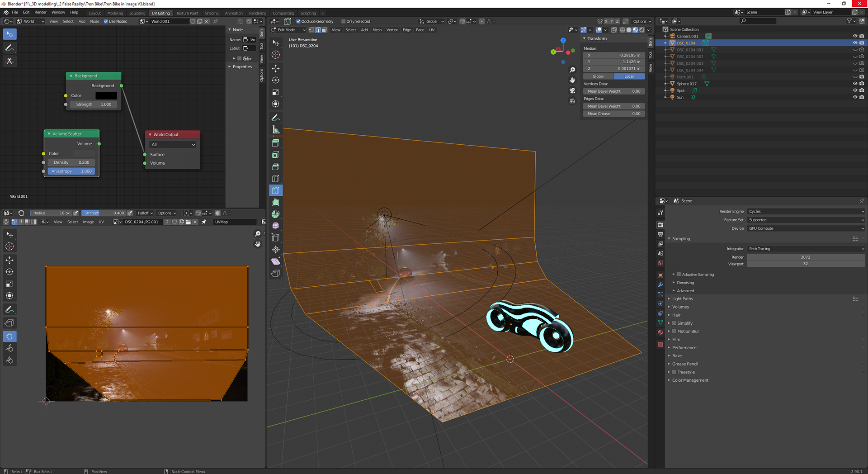Toggle camera view icon in 3D viewport
The height and width of the screenshot is (474, 868).
pyautogui.click(x=572, y=90)
